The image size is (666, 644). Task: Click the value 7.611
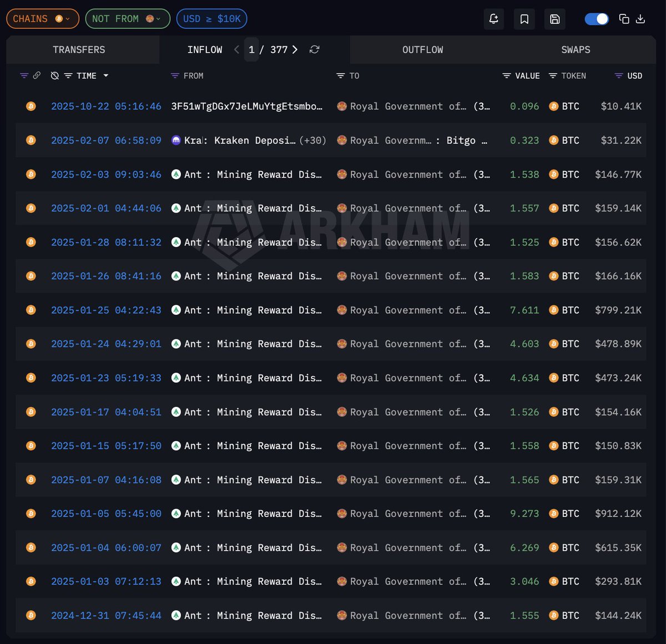524,310
